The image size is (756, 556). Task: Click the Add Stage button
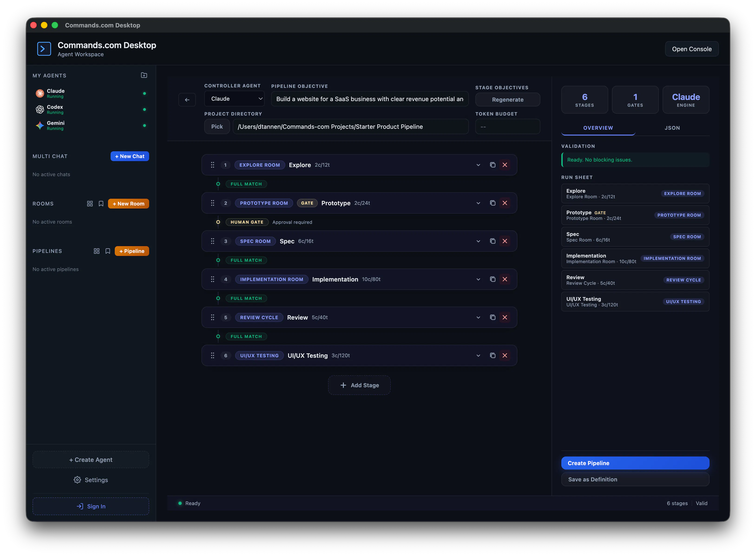(x=359, y=385)
